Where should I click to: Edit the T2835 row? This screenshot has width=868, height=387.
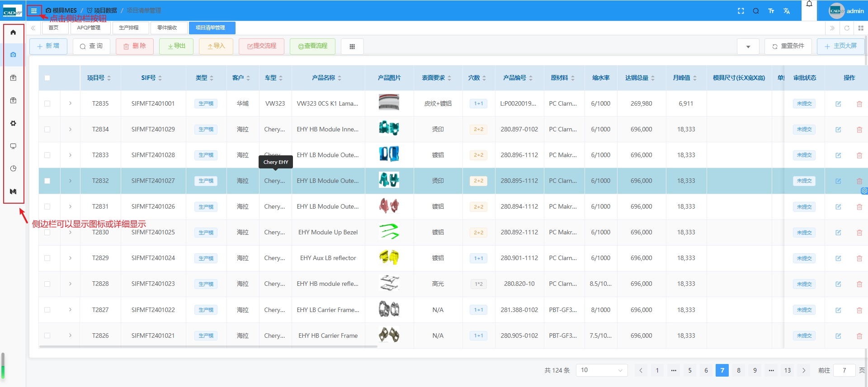pos(838,104)
